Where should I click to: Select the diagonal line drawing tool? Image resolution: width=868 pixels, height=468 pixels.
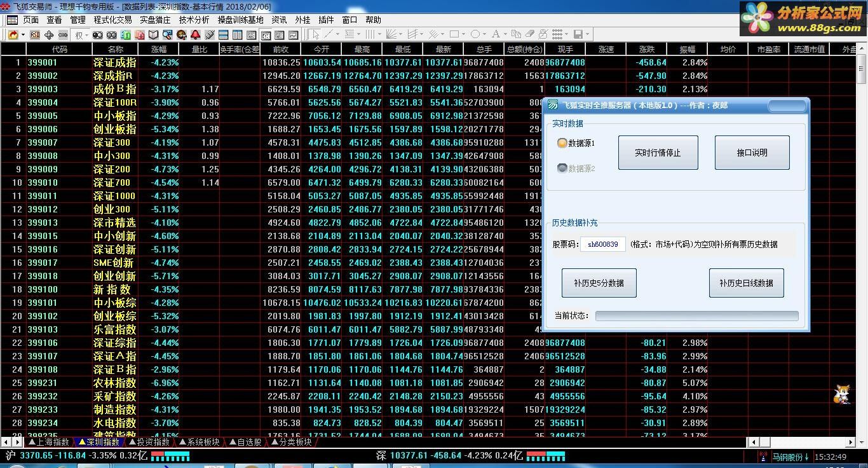tap(329, 34)
